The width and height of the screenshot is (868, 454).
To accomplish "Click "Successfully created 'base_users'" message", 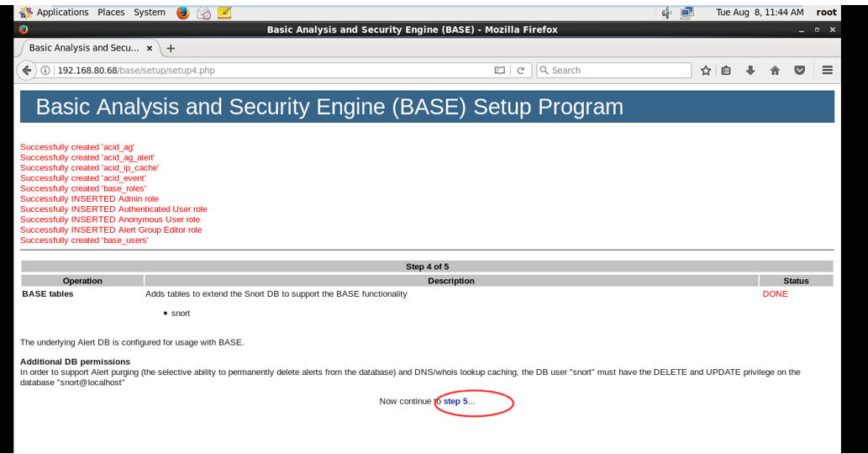I will click(x=84, y=240).
